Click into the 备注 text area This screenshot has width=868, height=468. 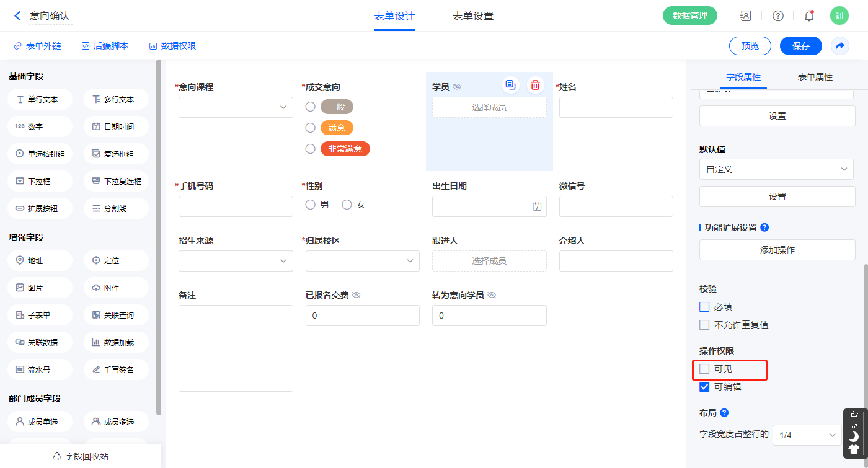pos(236,348)
